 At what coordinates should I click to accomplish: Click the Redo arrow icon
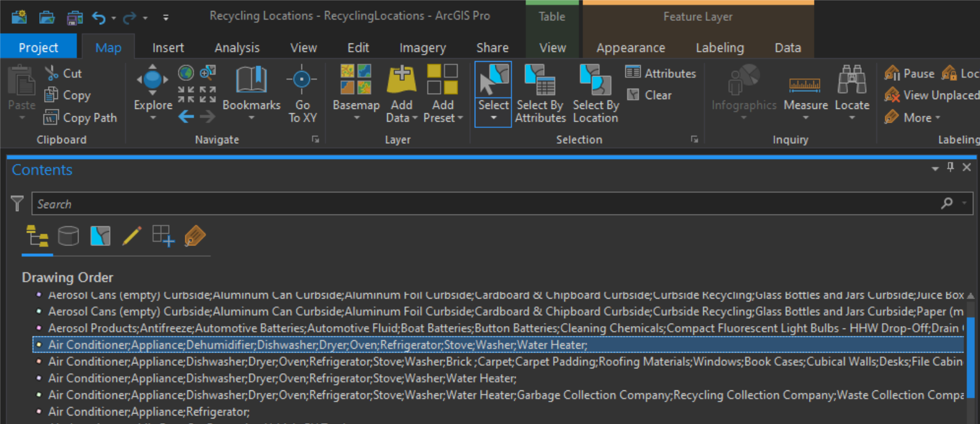[129, 18]
